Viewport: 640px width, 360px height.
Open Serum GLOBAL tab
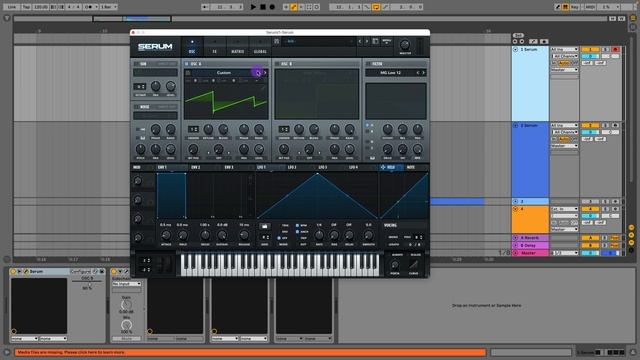pyautogui.click(x=260, y=47)
